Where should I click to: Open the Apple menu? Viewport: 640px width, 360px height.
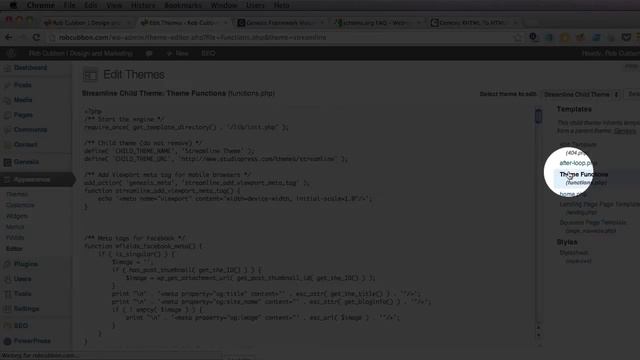[13, 5]
